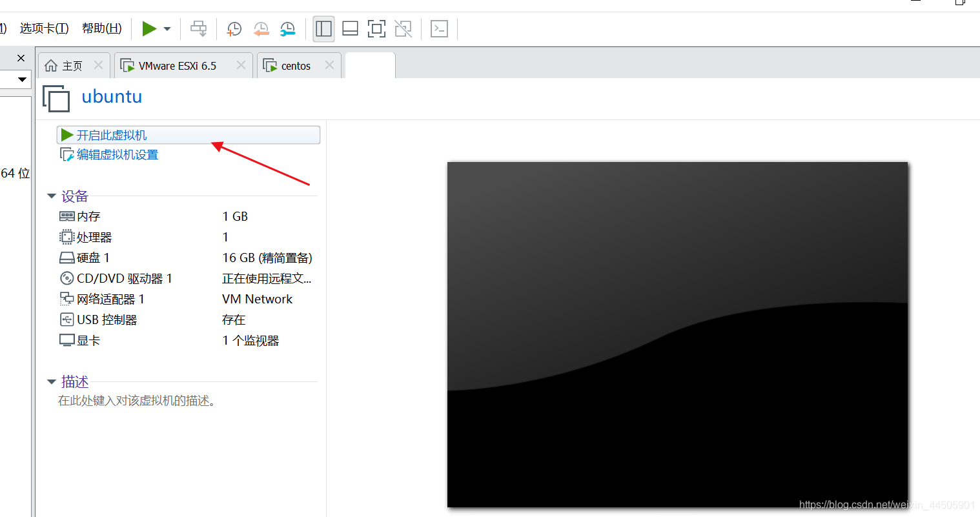Collapse the 描述 description section
The width and height of the screenshot is (980, 517).
tap(52, 381)
